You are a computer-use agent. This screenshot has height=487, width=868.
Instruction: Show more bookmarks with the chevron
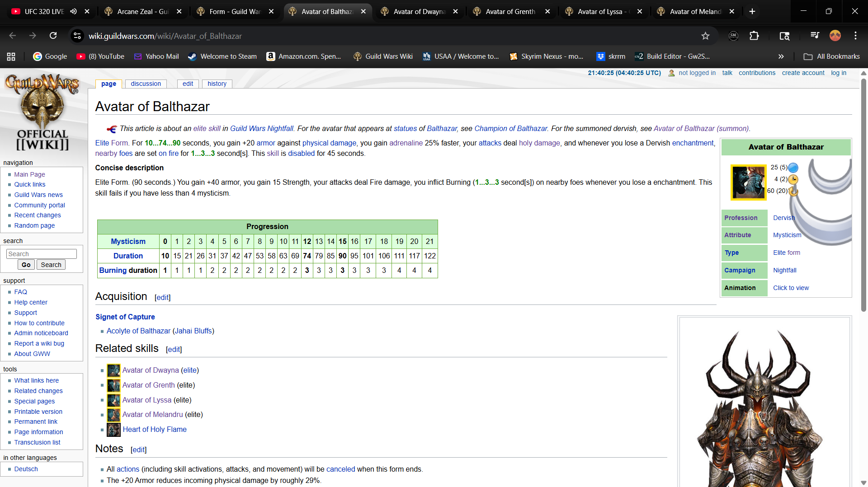(x=781, y=56)
